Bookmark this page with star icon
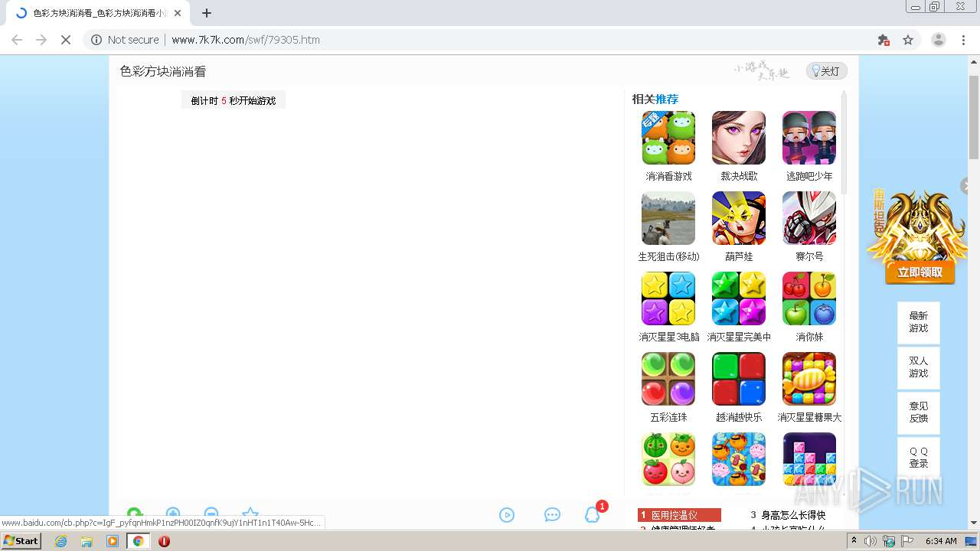980x551 pixels. pyautogui.click(x=908, y=40)
